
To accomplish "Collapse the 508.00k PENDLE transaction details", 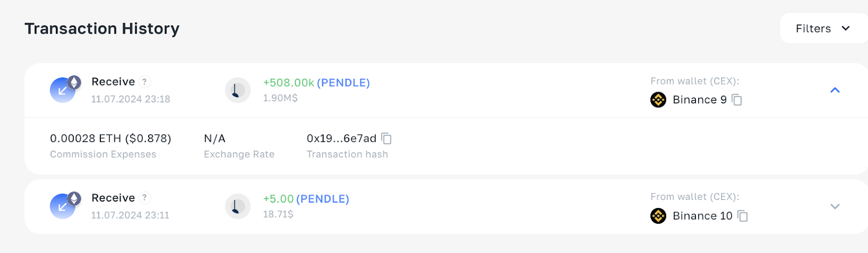I will click(x=835, y=90).
